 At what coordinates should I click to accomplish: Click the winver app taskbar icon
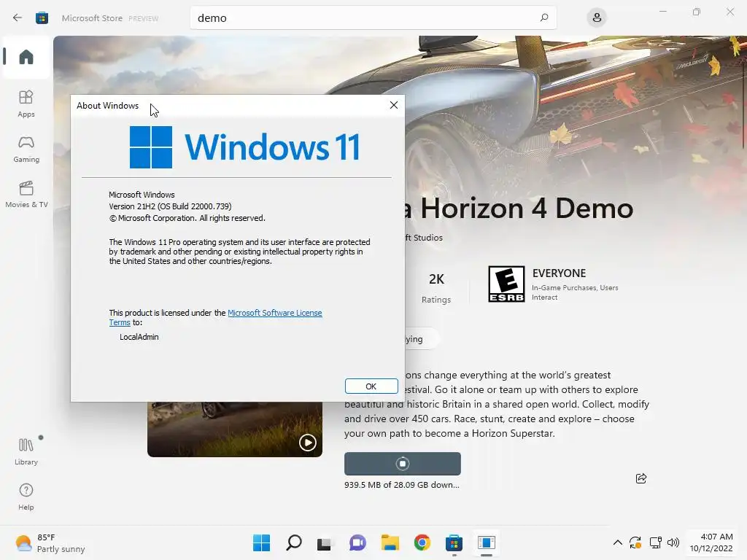pos(487,542)
